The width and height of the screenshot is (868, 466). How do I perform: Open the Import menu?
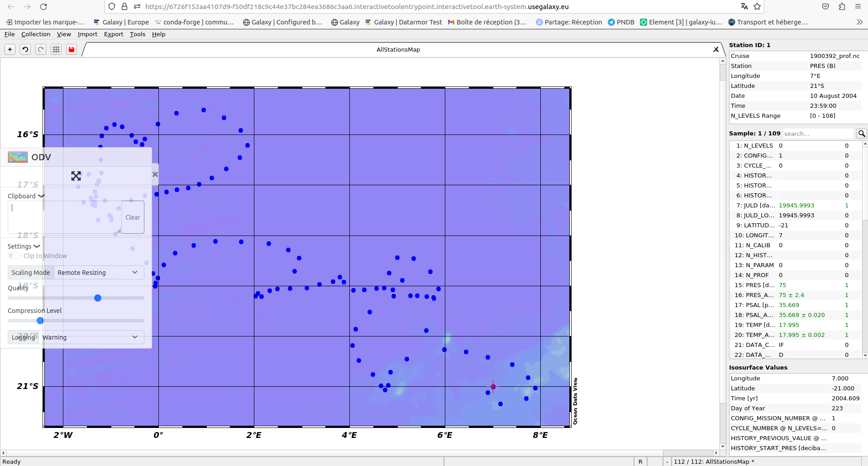point(87,34)
